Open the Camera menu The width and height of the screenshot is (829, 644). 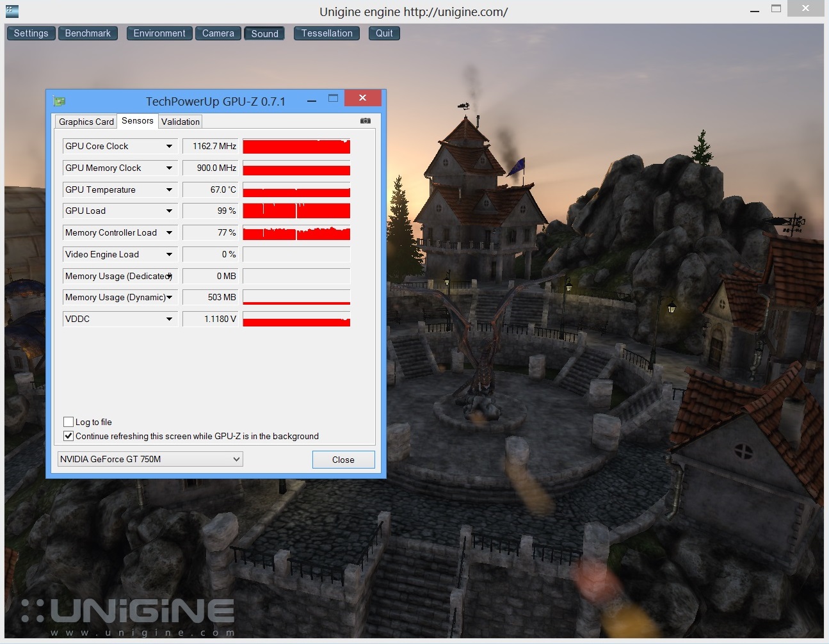[x=218, y=33]
